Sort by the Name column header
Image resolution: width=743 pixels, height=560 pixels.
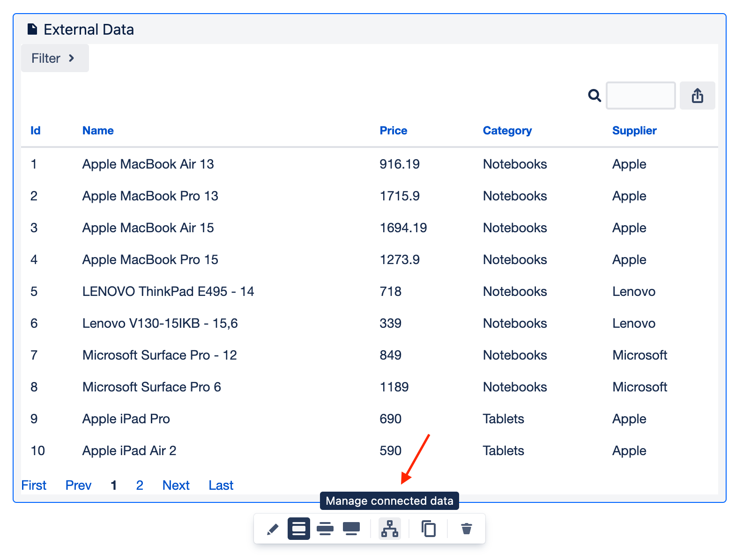[98, 131]
